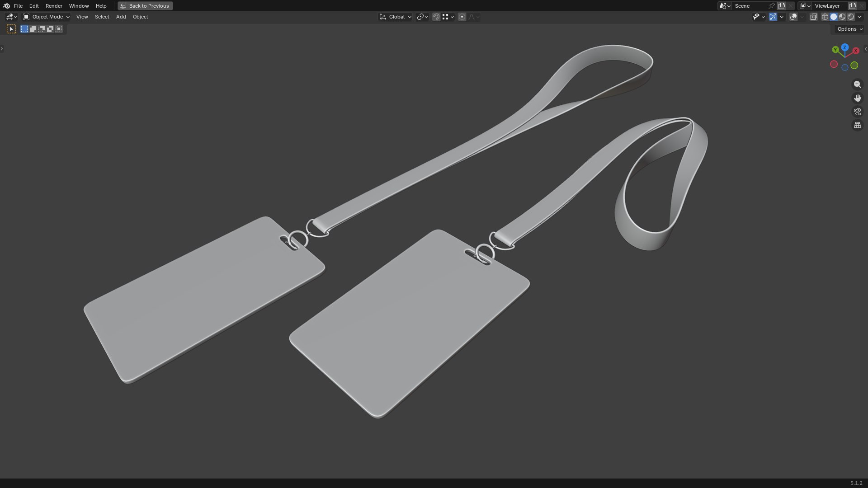Toggle snapping with the magnet icon

pos(436,17)
